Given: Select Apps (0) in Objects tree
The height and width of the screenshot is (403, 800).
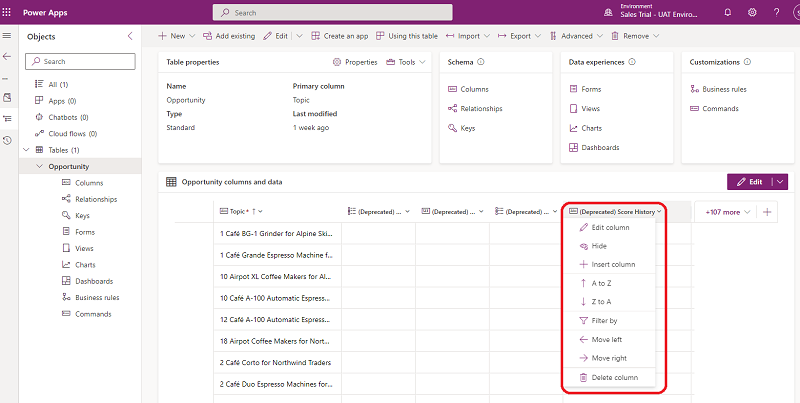Looking at the screenshot, I should coord(55,100).
